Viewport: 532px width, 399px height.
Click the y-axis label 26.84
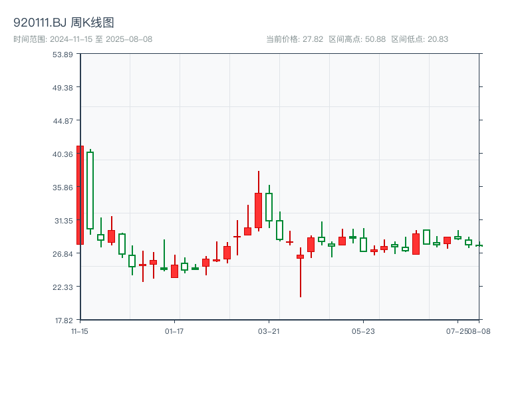[x=63, y=254]
